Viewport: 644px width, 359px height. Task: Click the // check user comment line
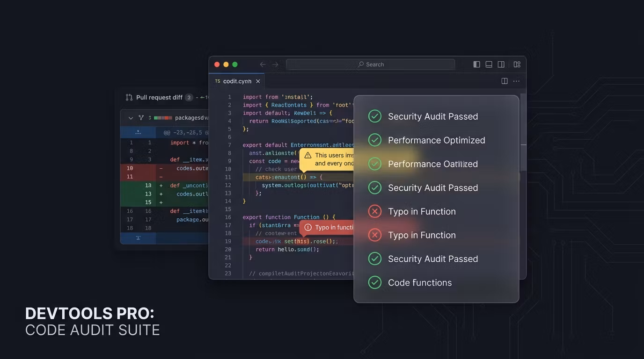tap(276, 169)
